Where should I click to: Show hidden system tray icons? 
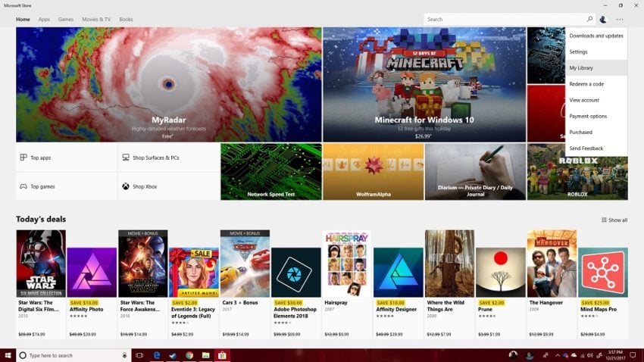coord(558,355)
